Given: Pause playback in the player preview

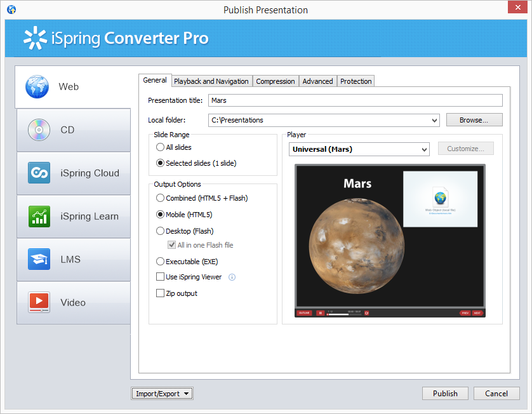Looking at the screenshot, I should point(320,313).
